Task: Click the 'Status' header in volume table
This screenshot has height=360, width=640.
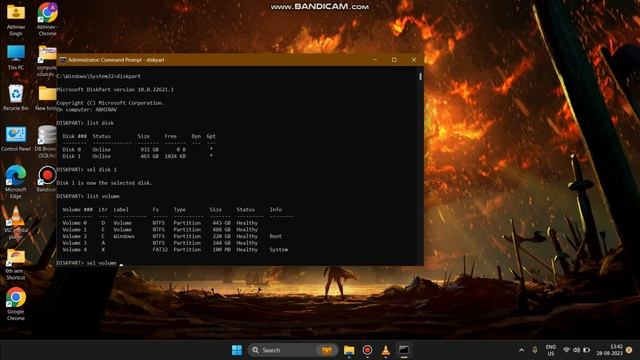Action: coord(246,209)
